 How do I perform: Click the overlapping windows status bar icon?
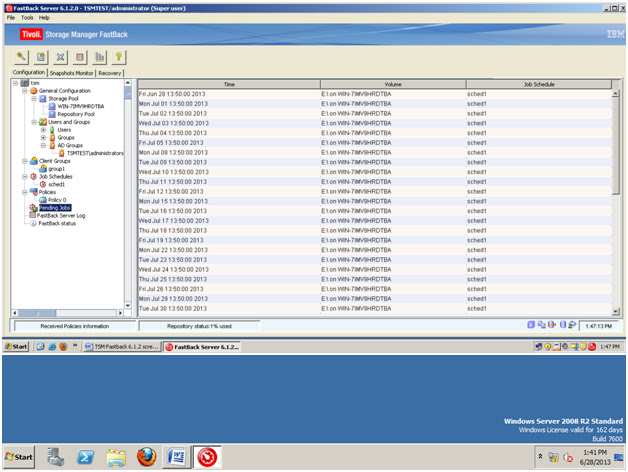click(x=541, y=325)
